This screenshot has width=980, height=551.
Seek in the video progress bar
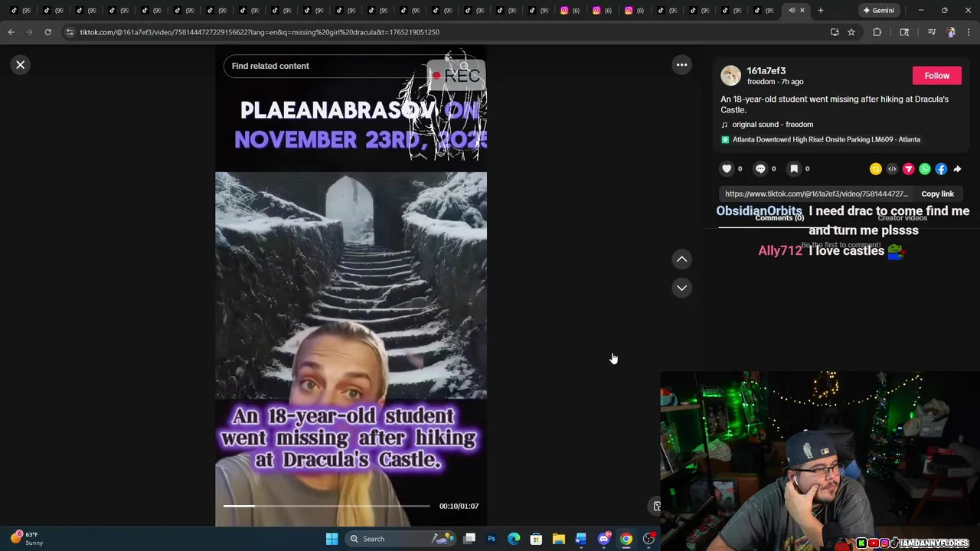(x=327, y=506)
